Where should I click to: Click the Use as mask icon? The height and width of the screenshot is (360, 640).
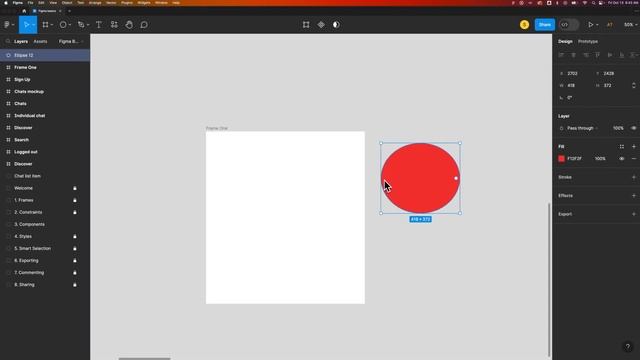click(336, 25)
